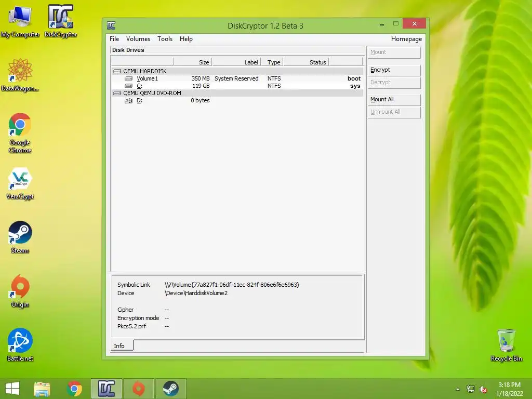Follow the Homepage link

pyautogui.click(x=406, y=39)
